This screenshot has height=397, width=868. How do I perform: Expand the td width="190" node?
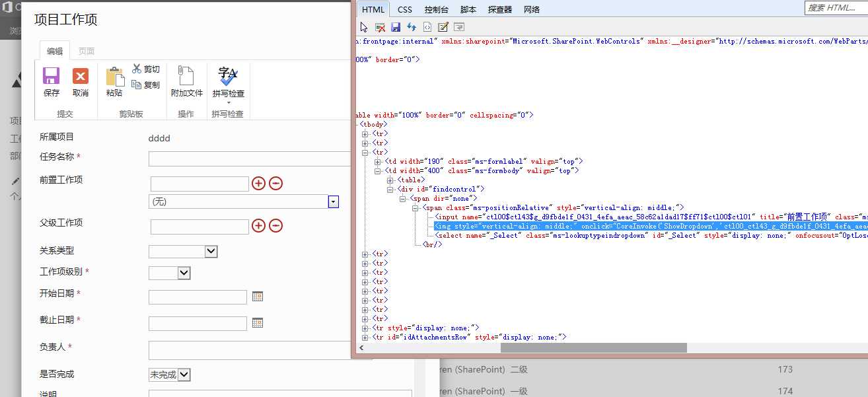pos(378,161)
